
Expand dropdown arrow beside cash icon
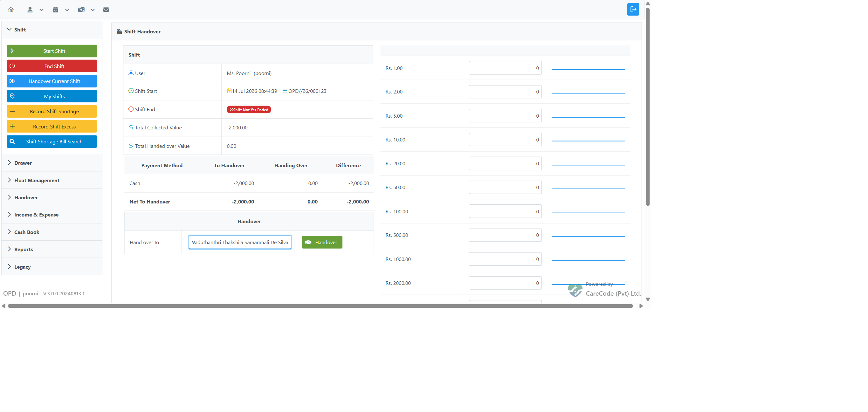93,10
